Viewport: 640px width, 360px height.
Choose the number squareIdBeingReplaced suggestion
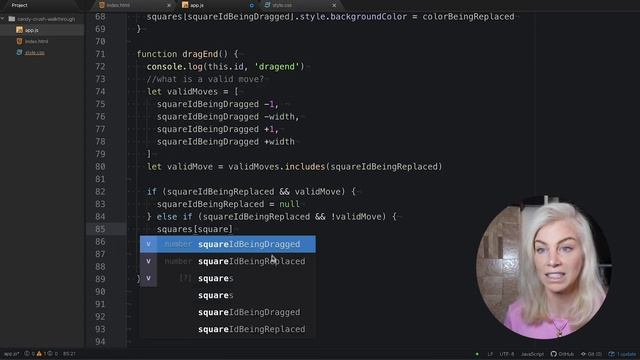pos(228,261)
